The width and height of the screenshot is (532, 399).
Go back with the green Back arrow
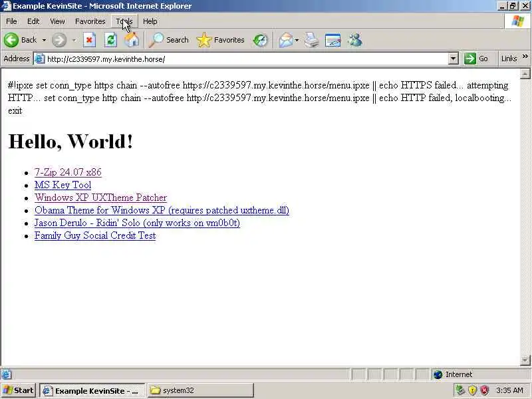click(x=20, y=40)
